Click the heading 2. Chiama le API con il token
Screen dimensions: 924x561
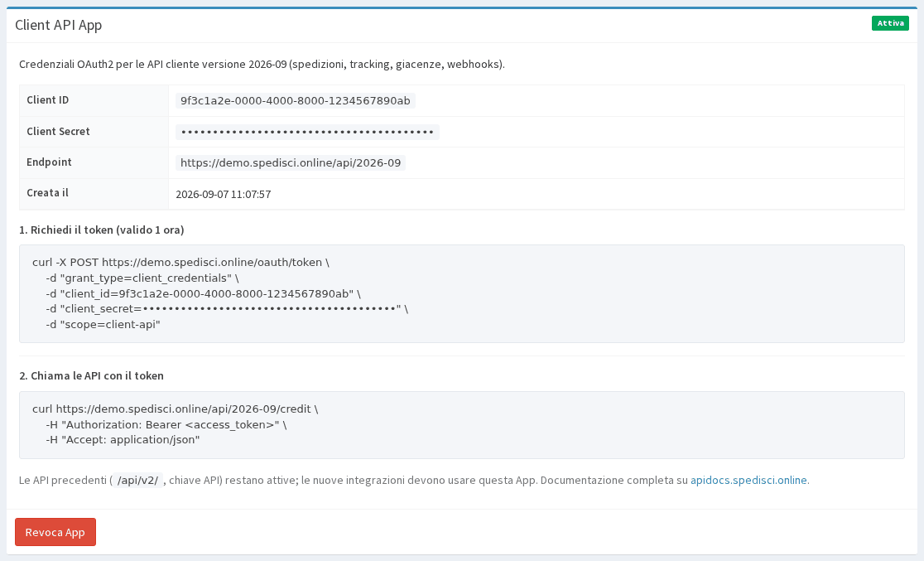(91, 375)
